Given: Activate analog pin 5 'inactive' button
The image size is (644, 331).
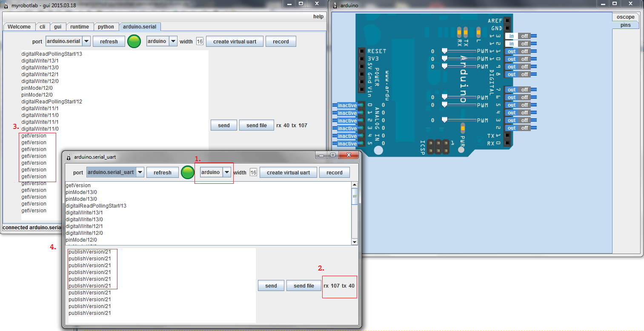Looking at the screenshot, I should [347, 144].
